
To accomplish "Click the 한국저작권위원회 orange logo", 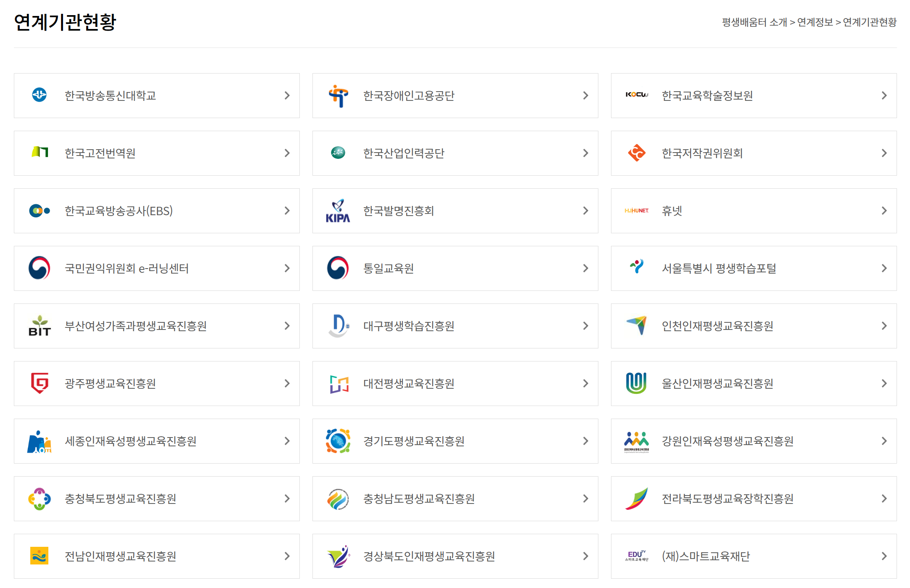I will [x=637, y=153].
